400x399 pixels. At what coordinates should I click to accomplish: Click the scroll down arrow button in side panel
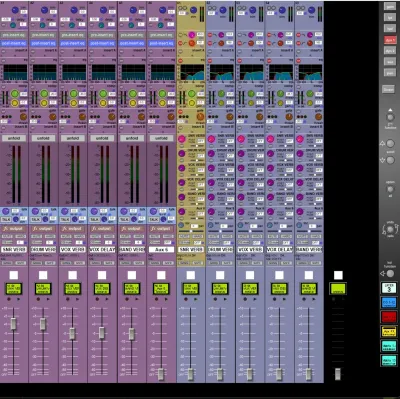click(390, 160)
